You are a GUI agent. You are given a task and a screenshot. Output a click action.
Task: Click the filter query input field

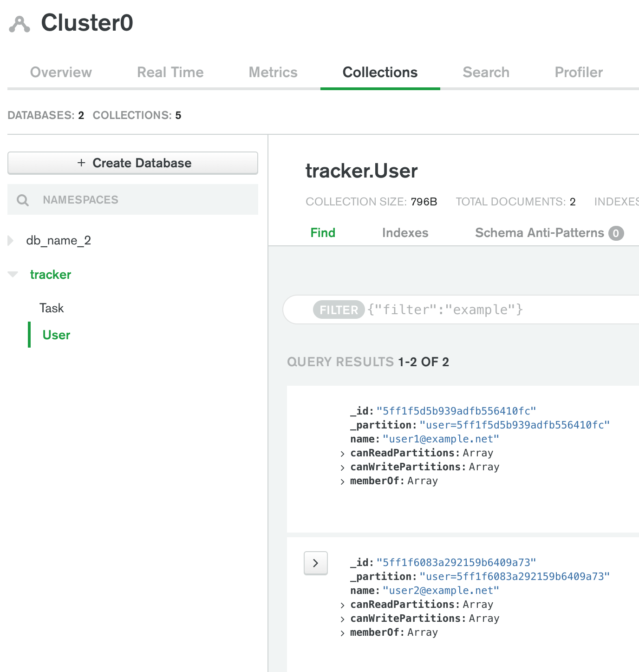[x=488, y=310]
